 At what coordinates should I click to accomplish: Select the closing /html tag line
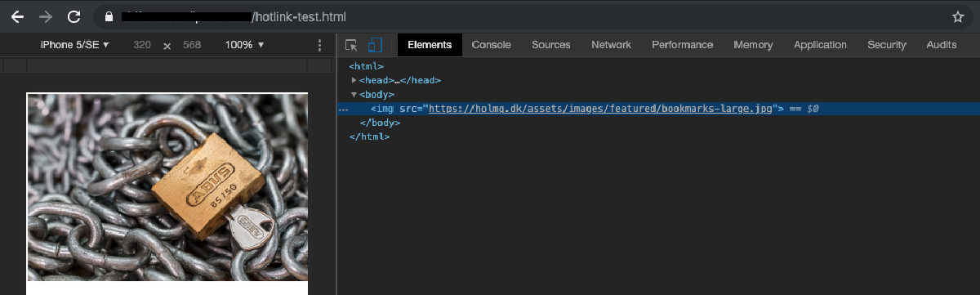369,136
